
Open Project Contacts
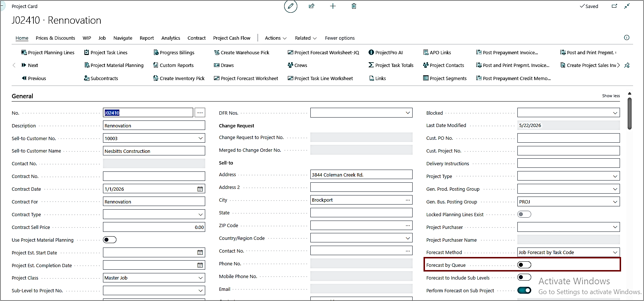[x=444, y=65]
